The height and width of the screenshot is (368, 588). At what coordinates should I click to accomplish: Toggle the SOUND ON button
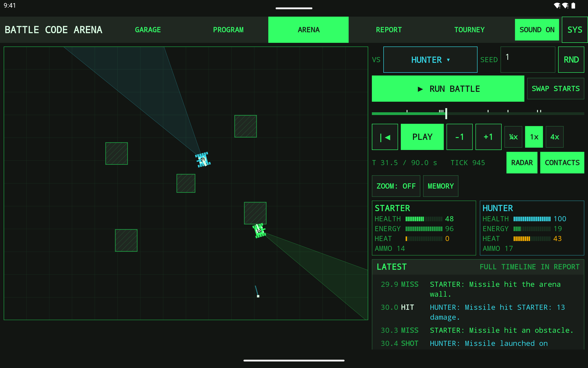pyautogui.click(x=537, y=30)
